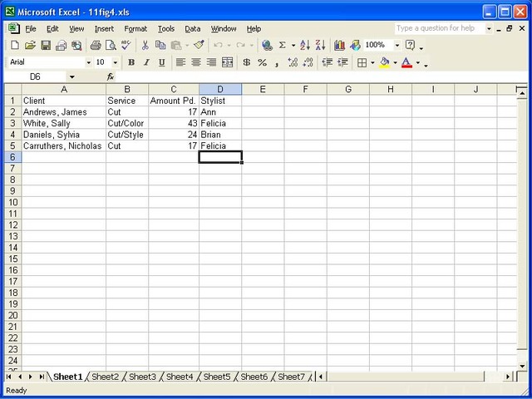Screen dimensions: 532x399
Task: Open Microsoft Excel Help question icon
Action: 410,45
